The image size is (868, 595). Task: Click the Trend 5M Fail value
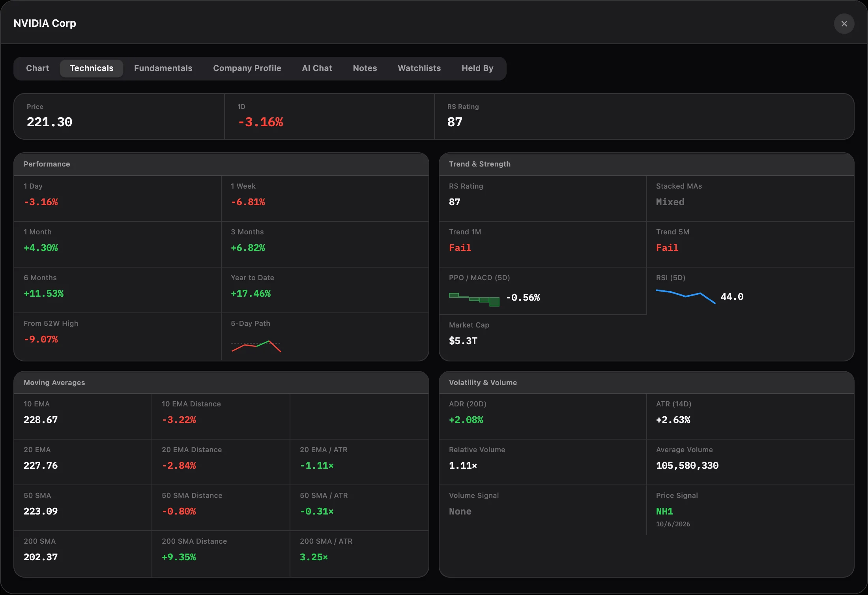(667, 248)
